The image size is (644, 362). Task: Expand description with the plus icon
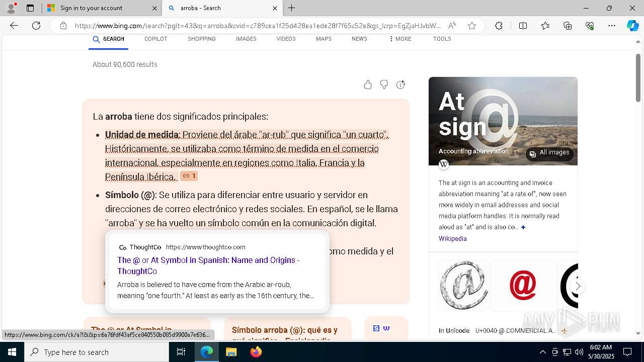(523, 227)
